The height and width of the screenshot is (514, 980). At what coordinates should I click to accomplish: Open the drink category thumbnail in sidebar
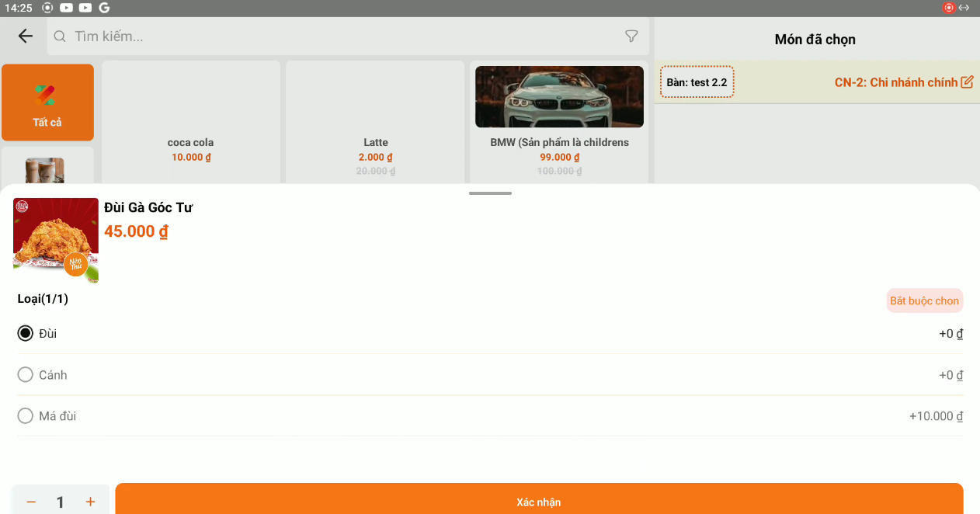click(45, 170)
